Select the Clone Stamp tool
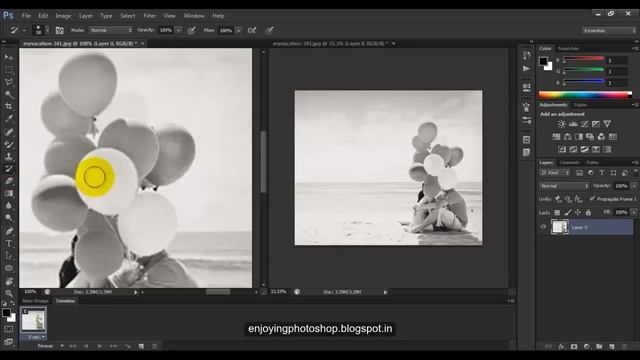The width and height of the screenshot is (640, 360). point(9,156)
